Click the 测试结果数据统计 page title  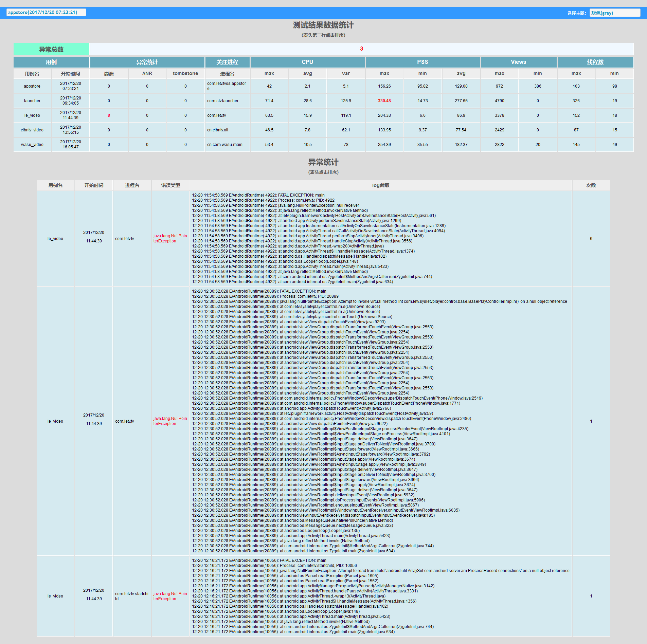[323, 25]
